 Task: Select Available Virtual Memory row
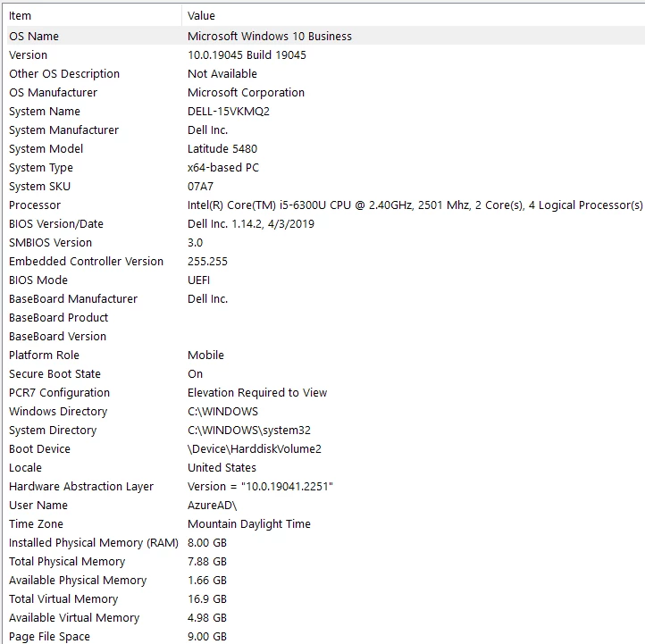[x=74, y=618]
